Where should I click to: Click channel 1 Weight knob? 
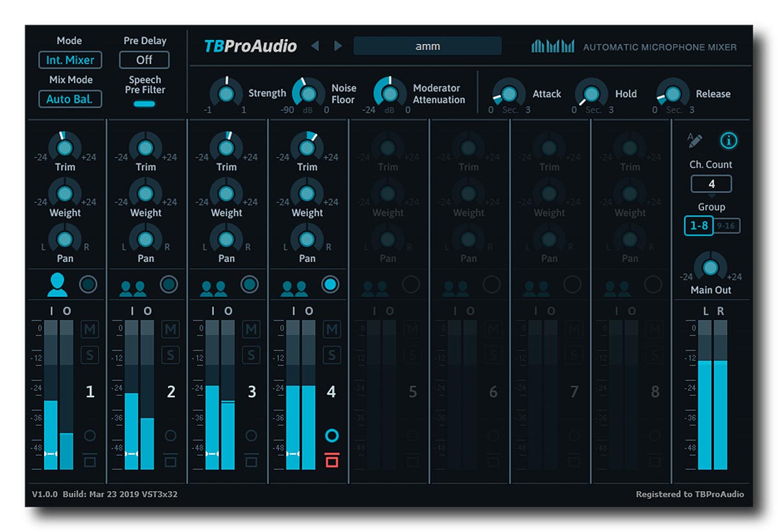[x=64, y=193]
